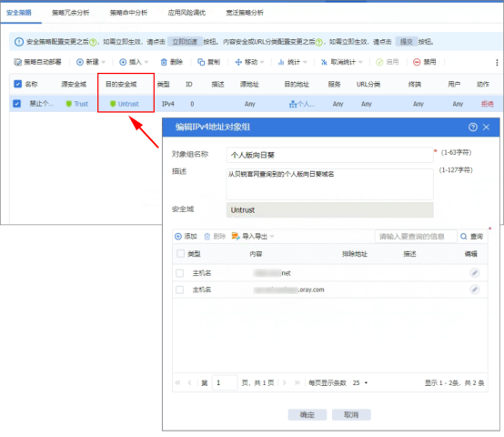
Task: Switch to the 策略冗余分析 tab
Action: click(x=71, y=13)
